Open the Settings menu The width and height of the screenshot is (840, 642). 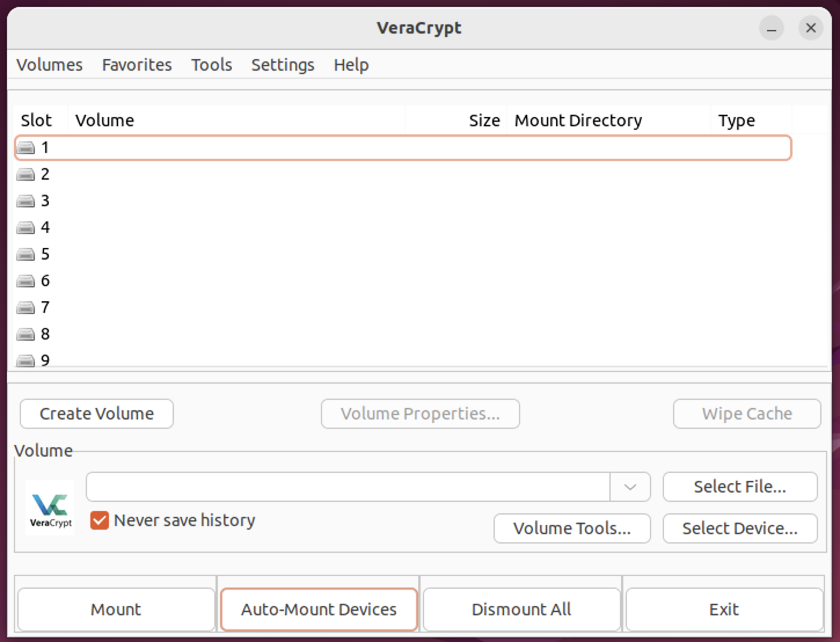[282, 65]
